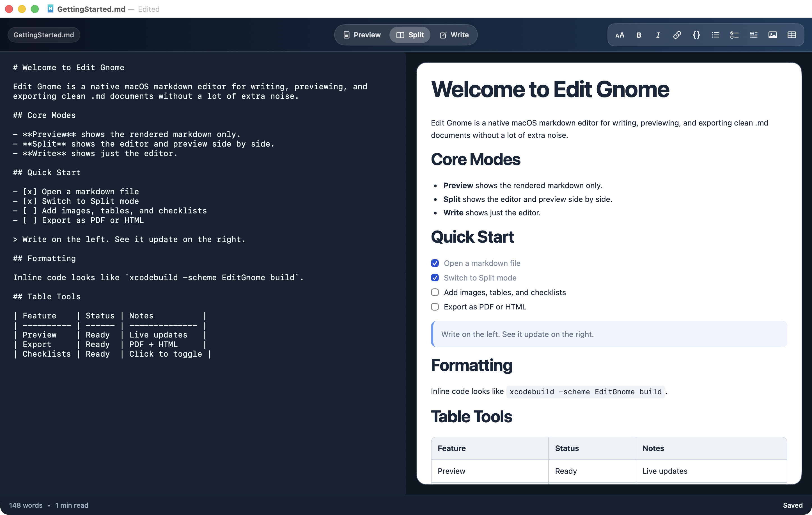Image resolution: width=812 pixels, height=515 pixels.
Task: Insert a table from the toolbar
Action: [792, 35]
